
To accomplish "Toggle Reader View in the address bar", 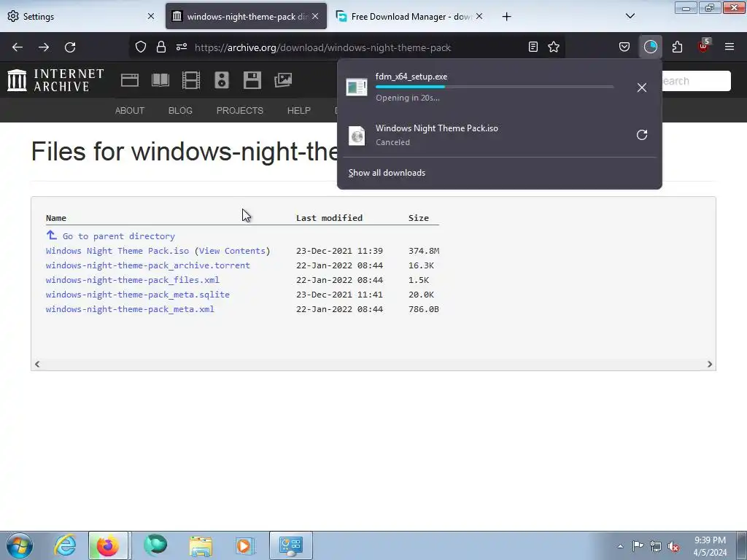I will tap(533, 47).
